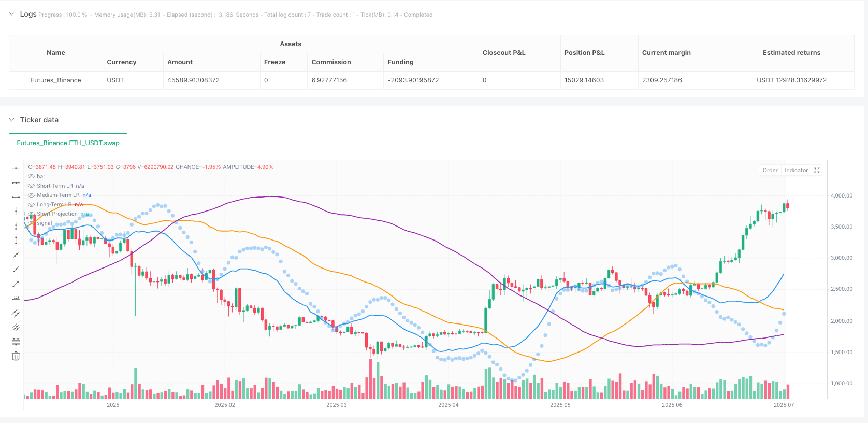Select the parallel channel lines tool
This screenshot has width=868, height=423.
[16, 313]
